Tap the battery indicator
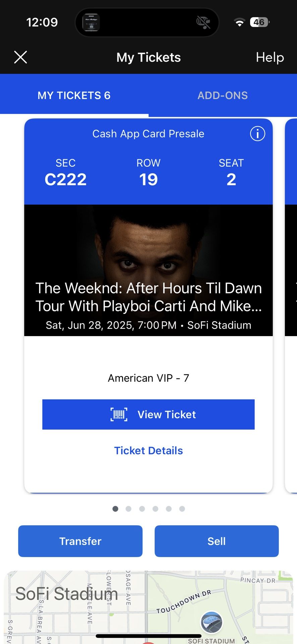The height and width of the screenshot is (644, 297). coord(259,22)
